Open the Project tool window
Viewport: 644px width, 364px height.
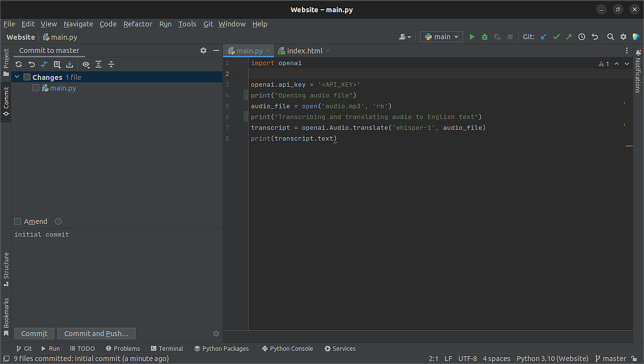[x=6, y=63]
